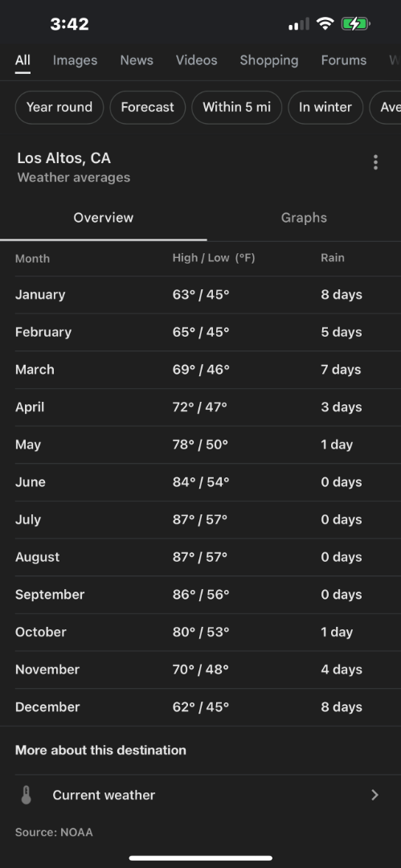Switch to the Graphs tab
The height and width of the screenshot is (868, 401).
tap(304, 218)
